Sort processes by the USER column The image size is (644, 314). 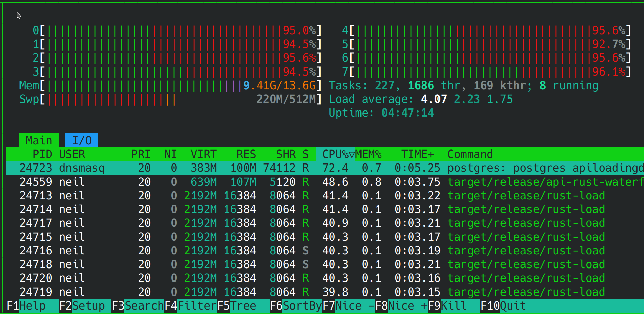[72, 154]
